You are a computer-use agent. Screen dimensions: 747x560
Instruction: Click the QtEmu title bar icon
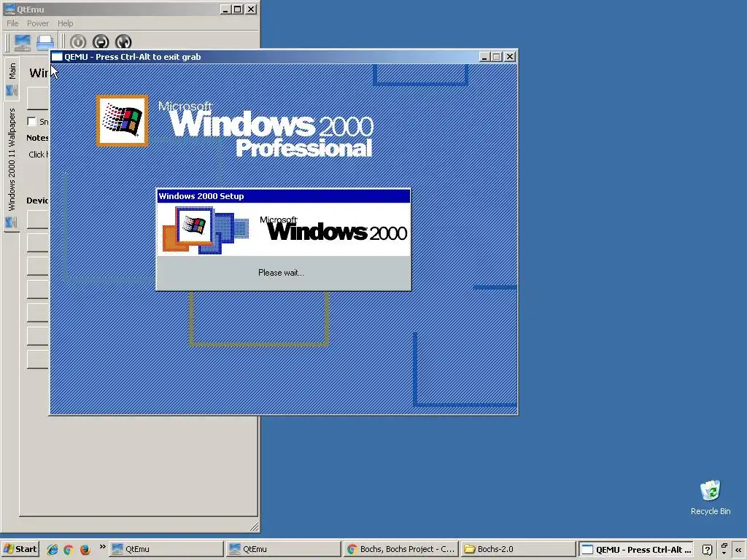(x=9, y=9)
